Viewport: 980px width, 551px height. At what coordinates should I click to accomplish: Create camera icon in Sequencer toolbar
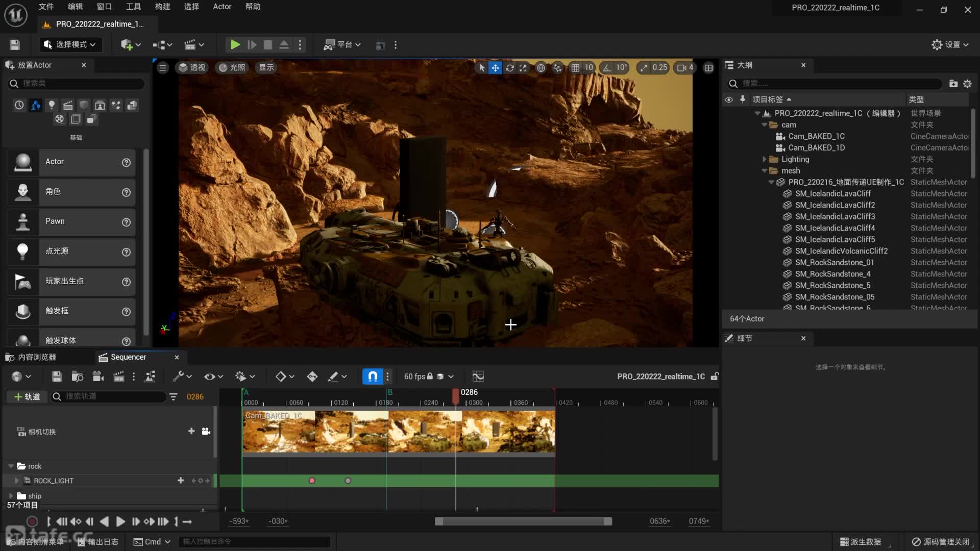tap(98, 377)
